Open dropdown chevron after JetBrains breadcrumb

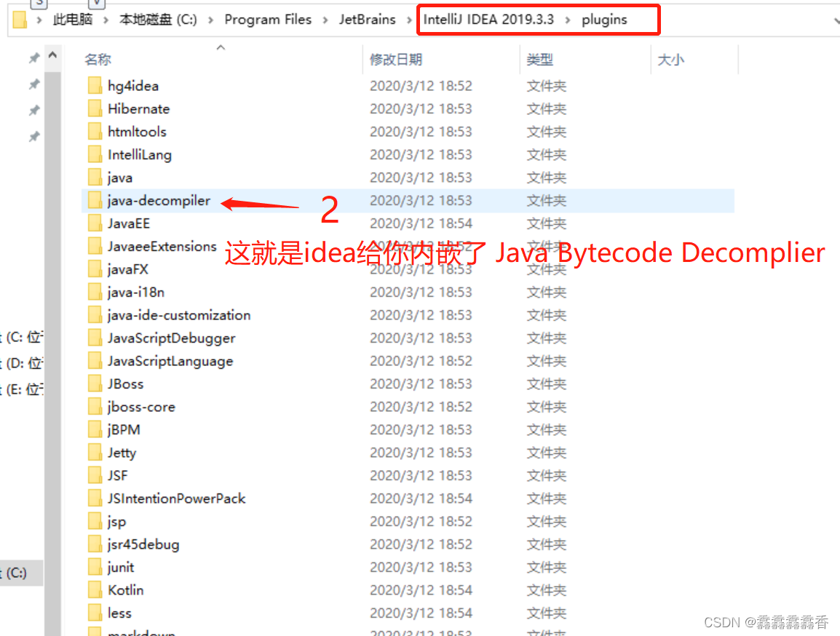[x=409, y=20]
